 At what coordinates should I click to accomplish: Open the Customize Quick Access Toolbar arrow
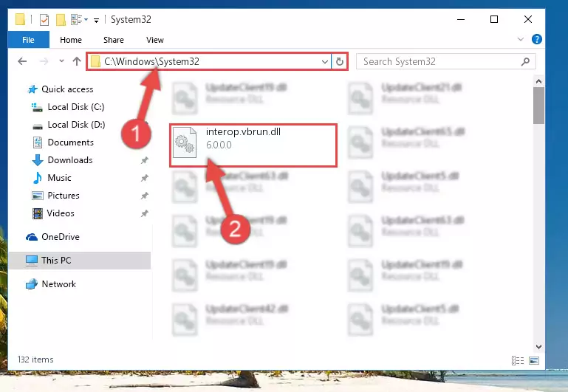[x=96, y=20]
